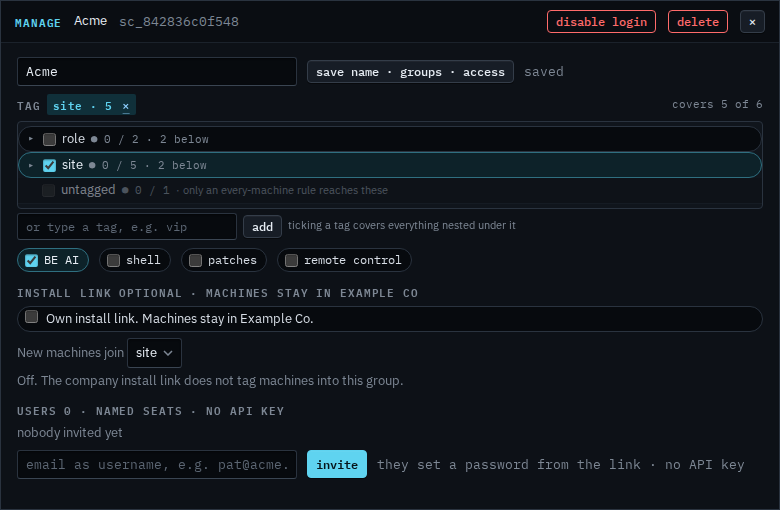Viewport: 780px width, 510px height.
Task: Click the '0 / 2 · 2 below' role count
Action: click(156, 139)
